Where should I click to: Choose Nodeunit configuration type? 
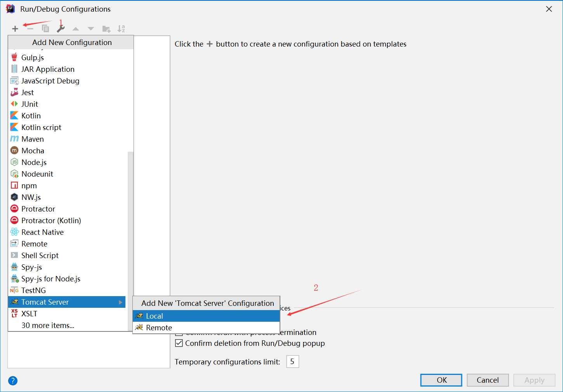[x=67, y=174]
